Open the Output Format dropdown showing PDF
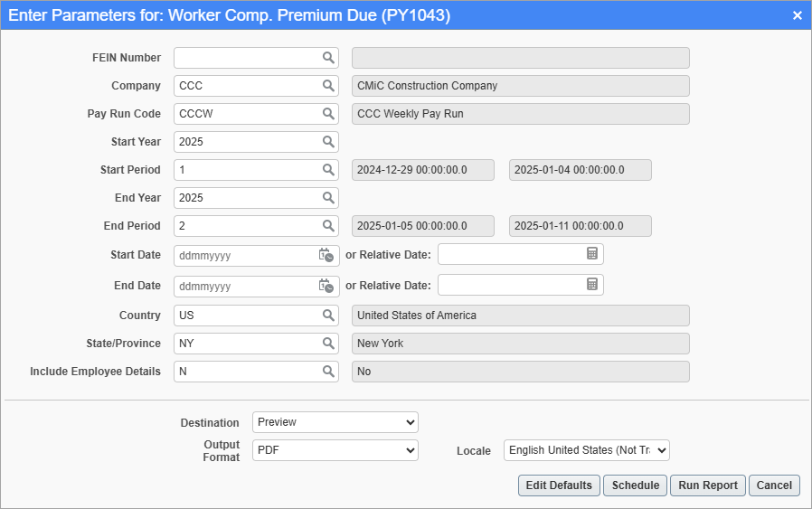This screenshot has width=812, height=509. [335, 450]
